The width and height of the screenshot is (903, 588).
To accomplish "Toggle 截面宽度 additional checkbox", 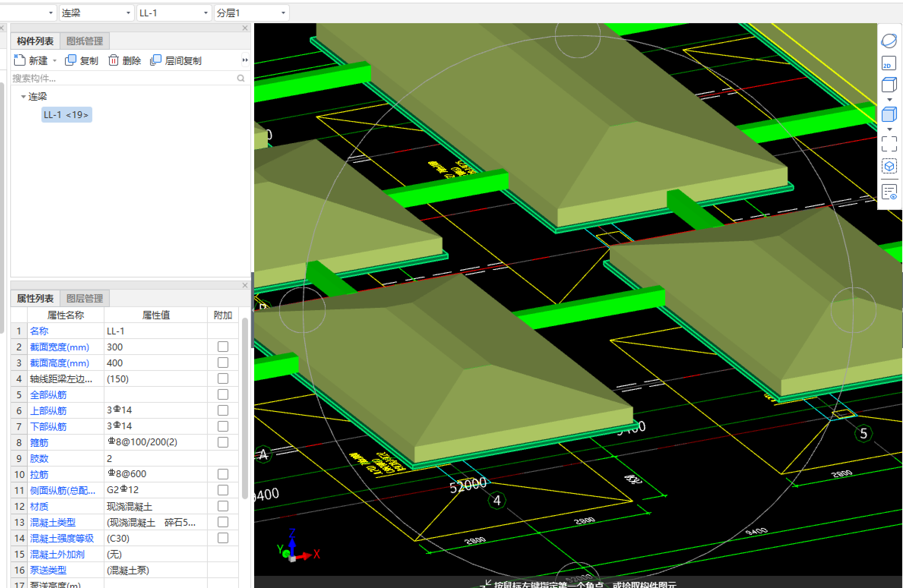I will [223, 347].
